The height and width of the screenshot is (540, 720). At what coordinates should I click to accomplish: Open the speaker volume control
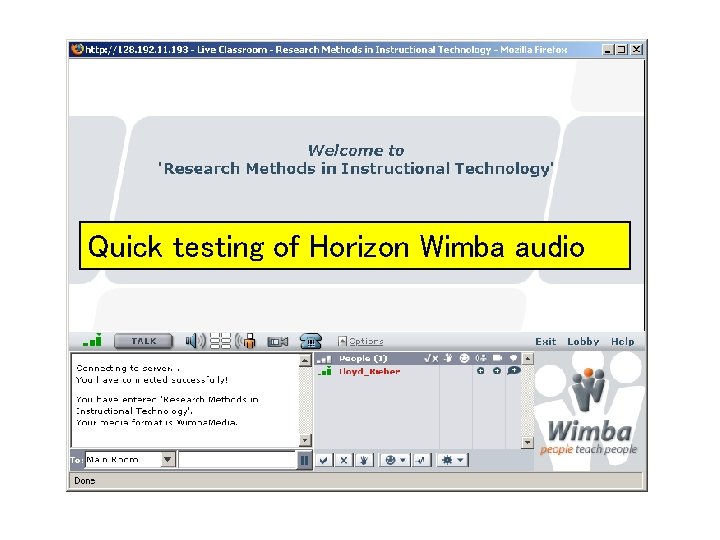pyautogui.click(x=195, y=341)
